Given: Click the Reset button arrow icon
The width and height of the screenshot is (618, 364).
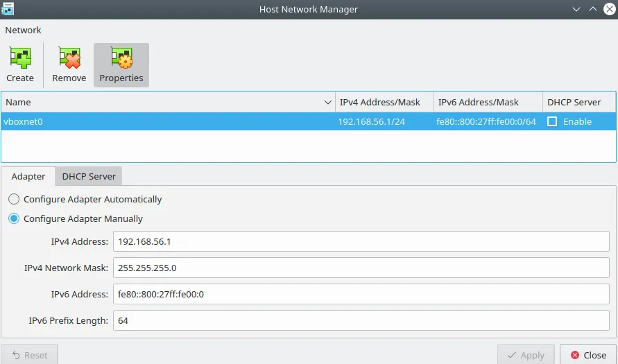Looking at the screenshot, I should [16, 355].
